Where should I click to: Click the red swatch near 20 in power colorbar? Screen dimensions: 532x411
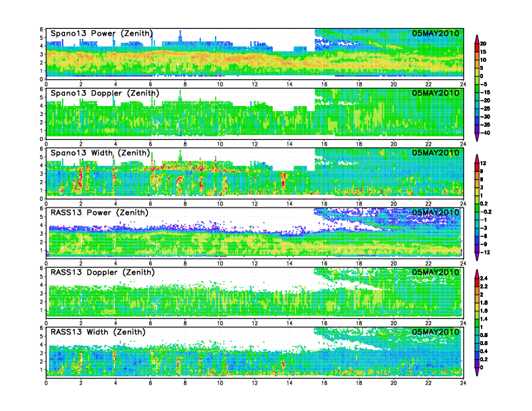(x=477, y=48)
